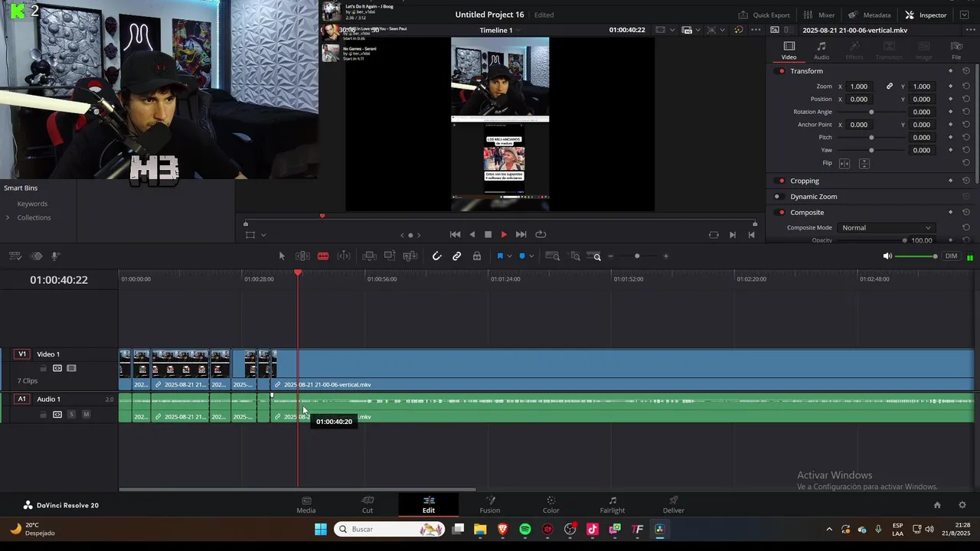
Task: Click Full Extent Zoom icon
Action: tap(552, 256)
